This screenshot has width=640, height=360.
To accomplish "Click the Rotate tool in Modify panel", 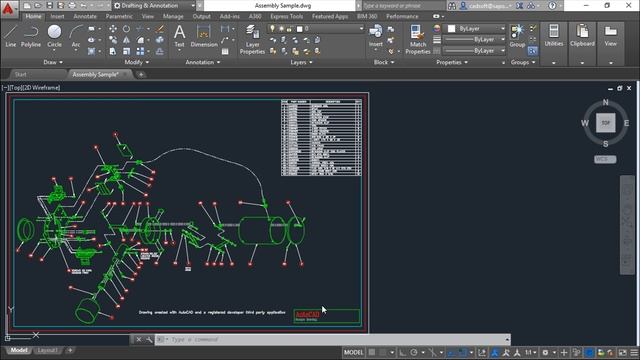I will tap(127, 29).
